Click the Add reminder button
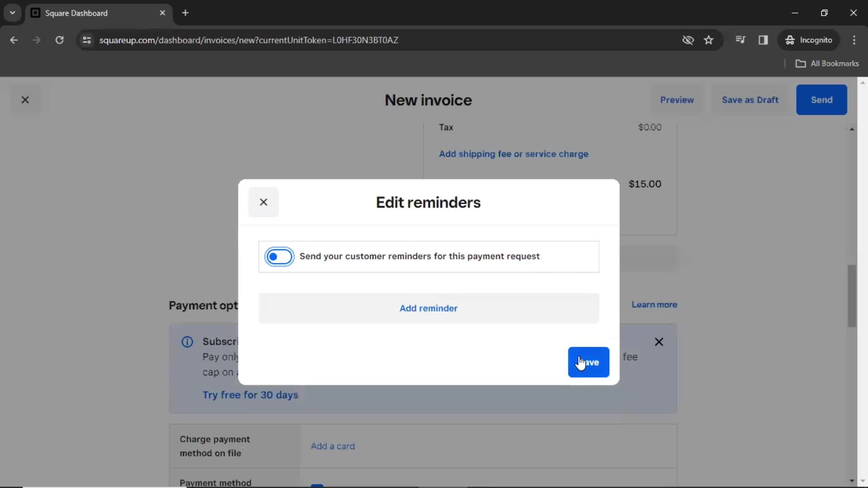The height and width of the screenshot is (488, 868). click(429, 308)
